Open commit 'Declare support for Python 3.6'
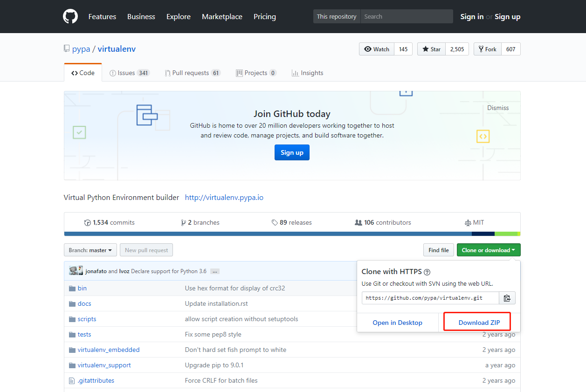This screenshot has height=392, width=586. [169, 271]
